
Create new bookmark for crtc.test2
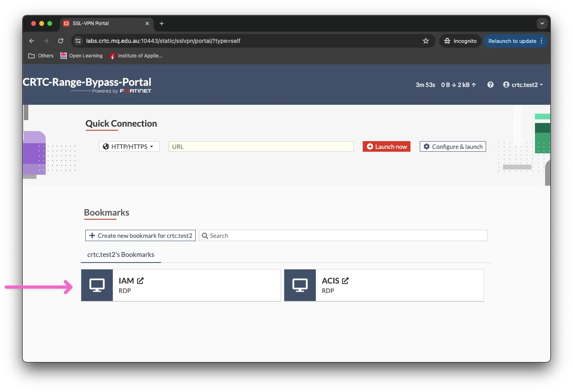[x=140, y=235]
